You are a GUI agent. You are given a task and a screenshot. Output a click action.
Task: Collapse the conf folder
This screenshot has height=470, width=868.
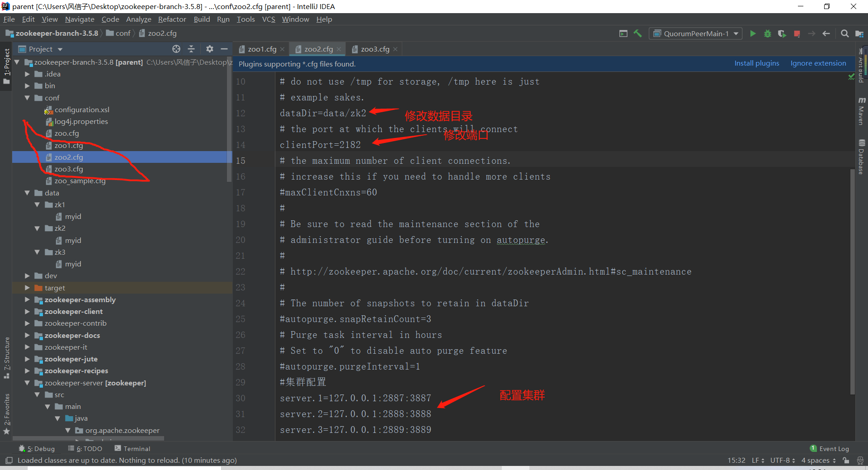pyautogui.click(x=27, y=98)
